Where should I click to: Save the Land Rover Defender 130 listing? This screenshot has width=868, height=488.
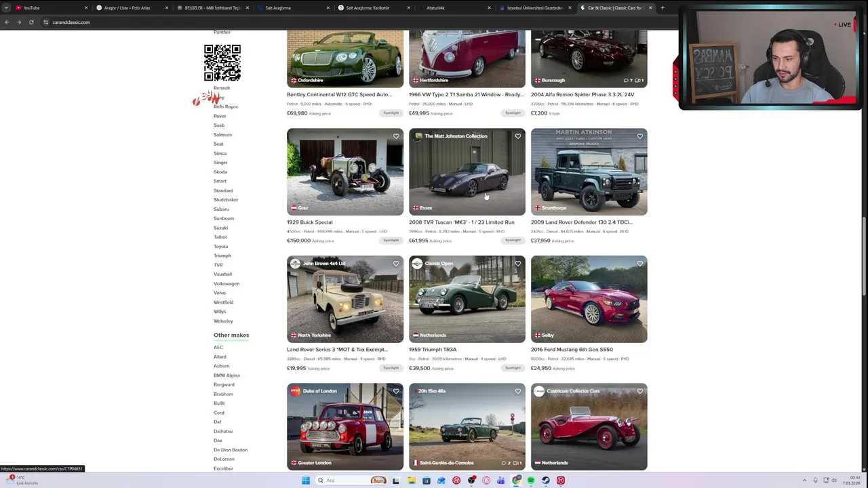(x=640, y=136)
